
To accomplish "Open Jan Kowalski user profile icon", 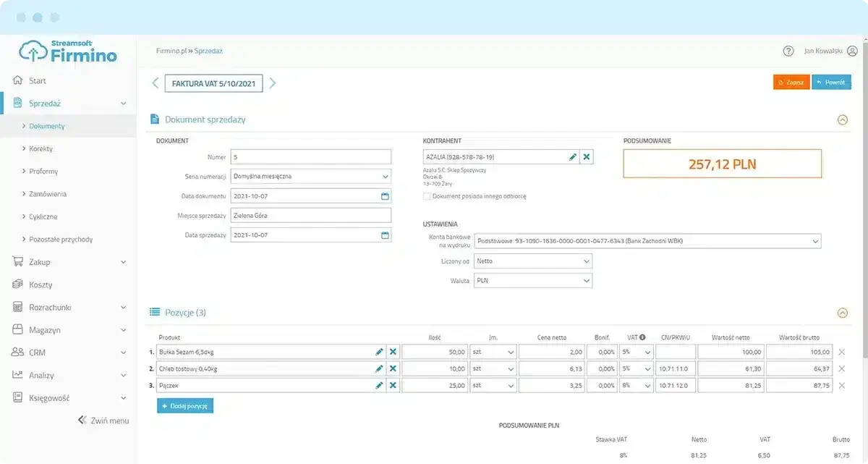I will click(852, 51).
